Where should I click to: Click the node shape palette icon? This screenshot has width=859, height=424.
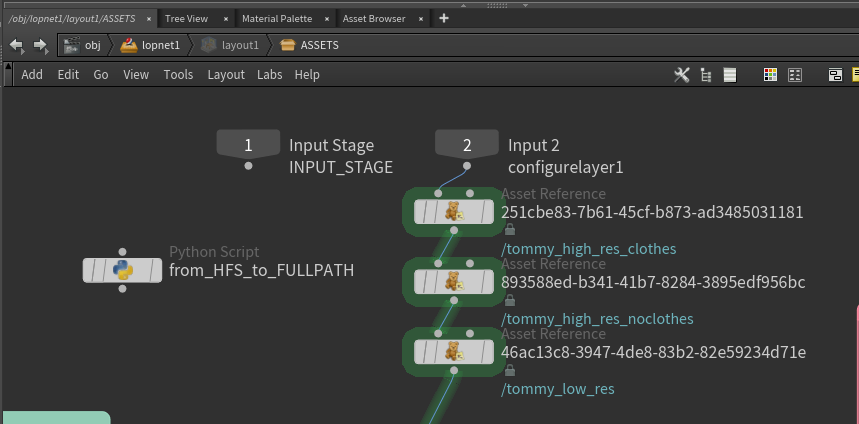[x=795, y=75]
